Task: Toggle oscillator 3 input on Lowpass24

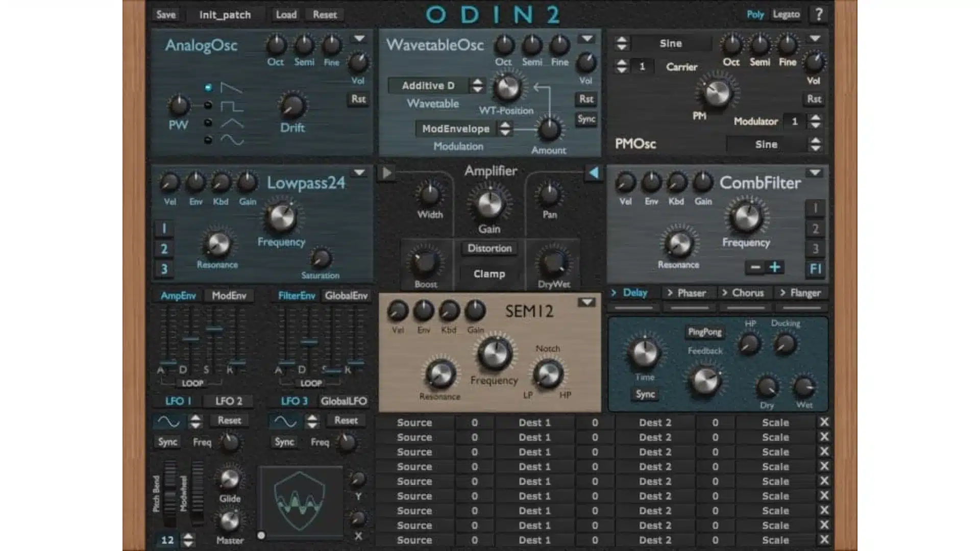Action: point(164,269)
